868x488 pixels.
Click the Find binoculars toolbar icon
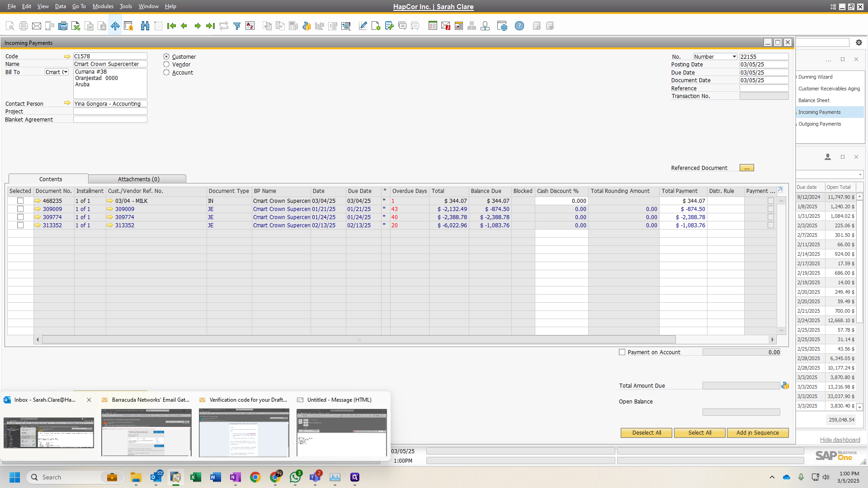pyautogui.click(x=145, y=26)
